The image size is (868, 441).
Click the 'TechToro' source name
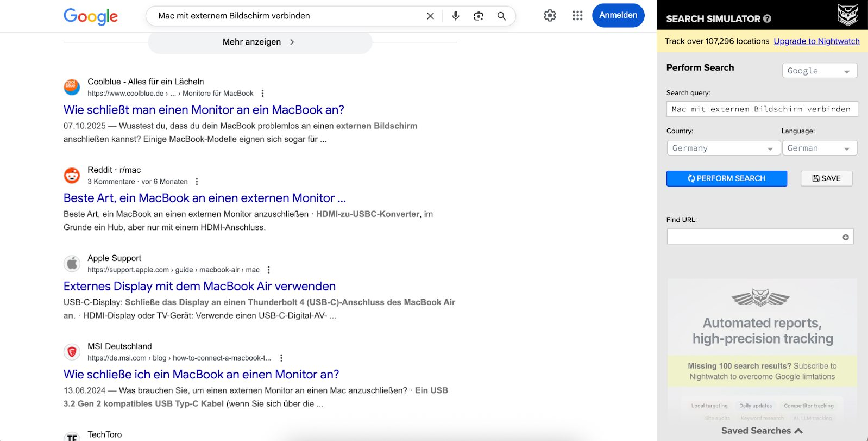tap(105, 434)
